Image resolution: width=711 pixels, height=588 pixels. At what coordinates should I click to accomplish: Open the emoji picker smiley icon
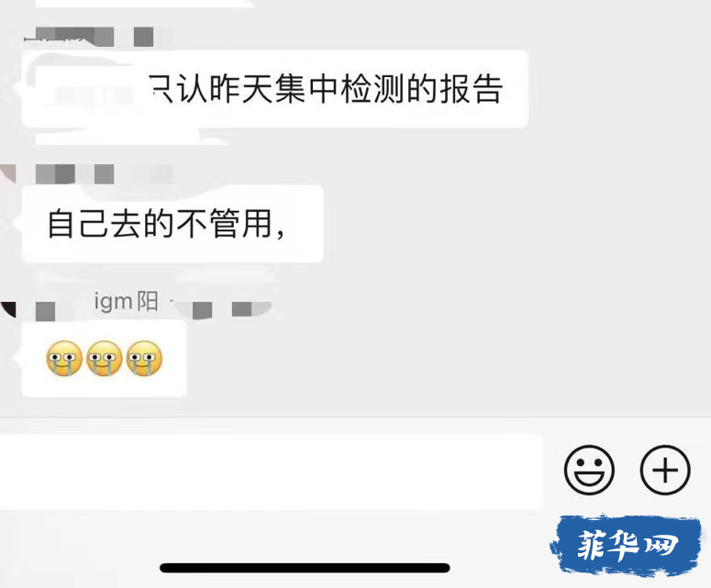tap(589, 470)
